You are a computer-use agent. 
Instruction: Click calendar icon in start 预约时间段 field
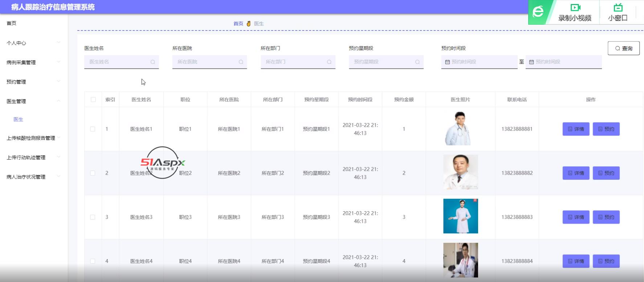(x=448, y=62)
